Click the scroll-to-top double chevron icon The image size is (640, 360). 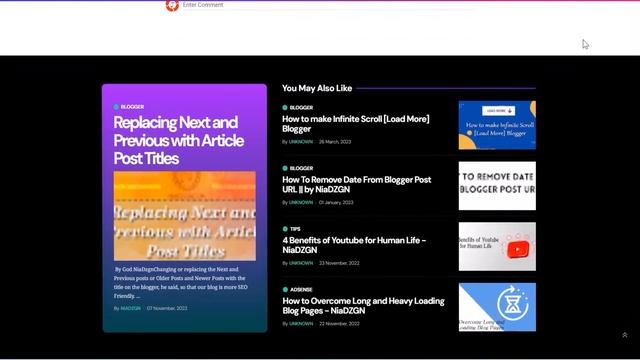(x=624, y=335)
